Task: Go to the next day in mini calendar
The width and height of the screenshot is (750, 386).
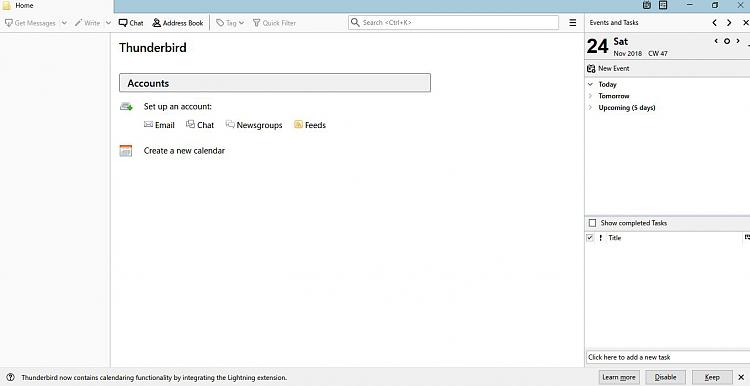Action: pyautogui.click(x=738, y=41)
